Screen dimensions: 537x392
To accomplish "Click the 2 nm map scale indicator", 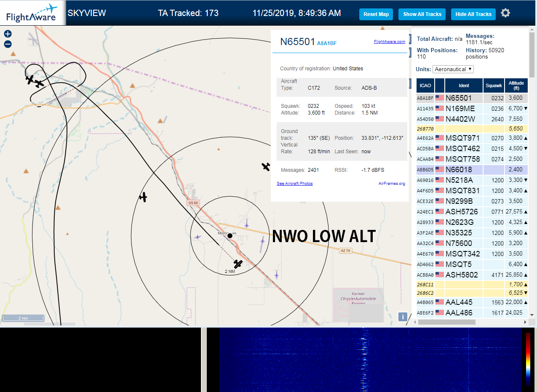I will [x=23, y=318].
